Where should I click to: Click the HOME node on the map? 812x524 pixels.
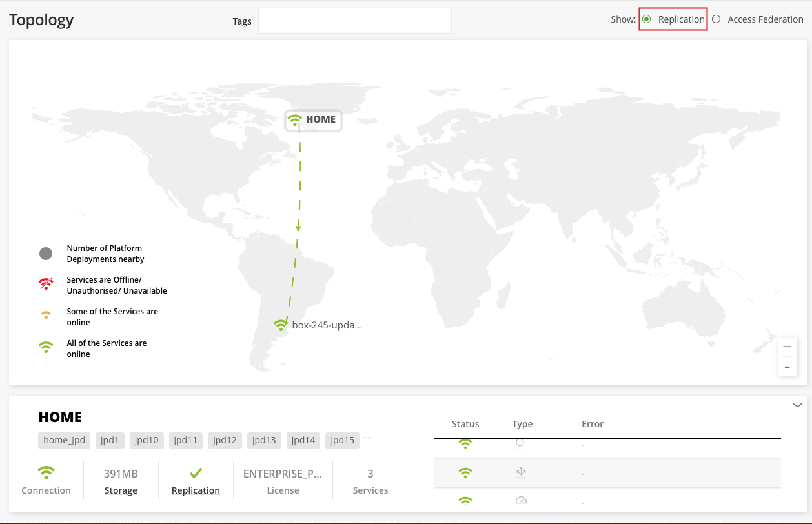(x=314, y=119)
